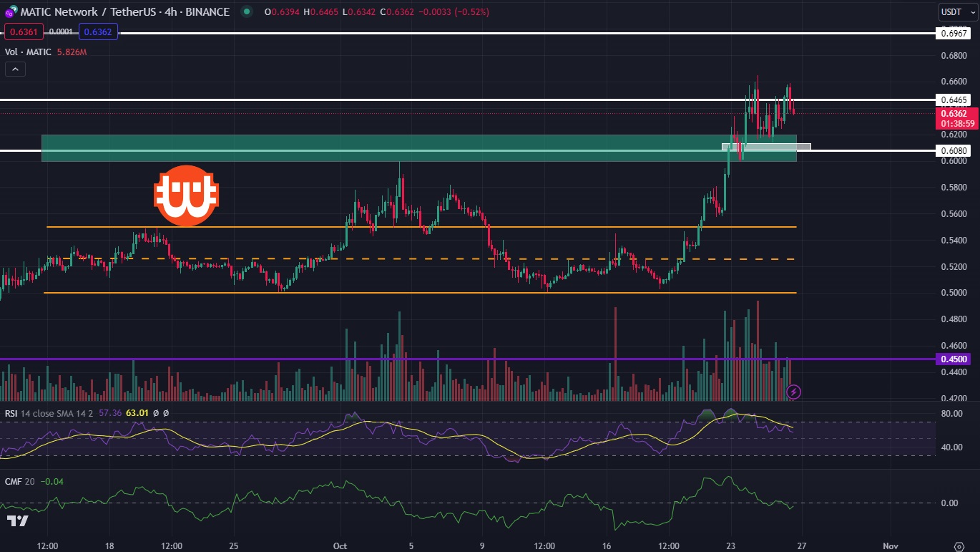Click the CMF value −0.04
The width and height of the screenshot is (980, 552).
[52, 481]
